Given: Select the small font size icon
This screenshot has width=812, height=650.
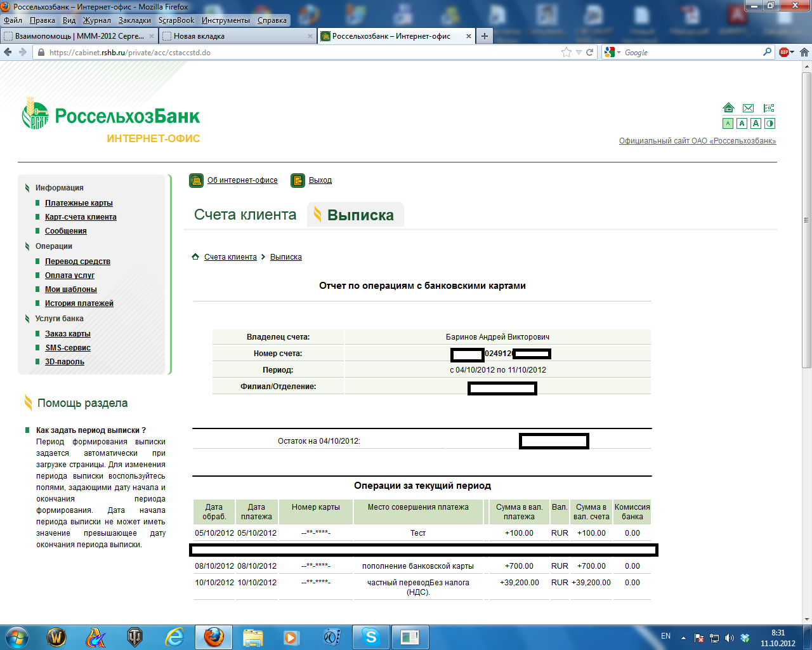Looking at the screenshot, I should (x=728, y=124).
